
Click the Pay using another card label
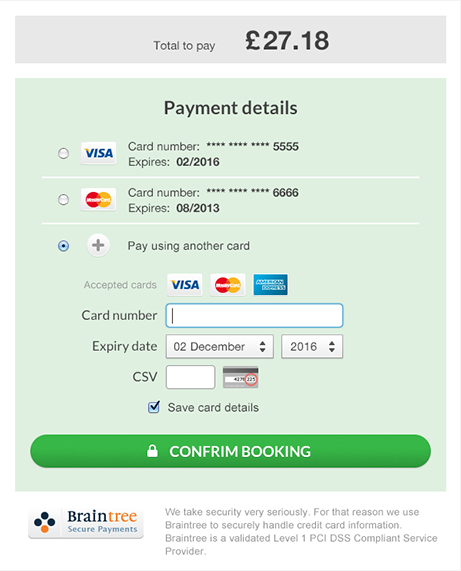tap(188, 246)
